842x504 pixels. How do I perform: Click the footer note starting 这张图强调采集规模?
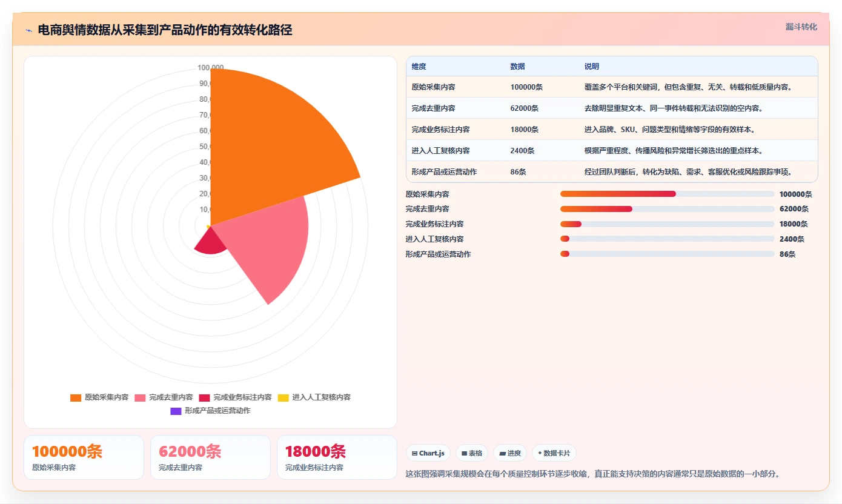(592, 474)
